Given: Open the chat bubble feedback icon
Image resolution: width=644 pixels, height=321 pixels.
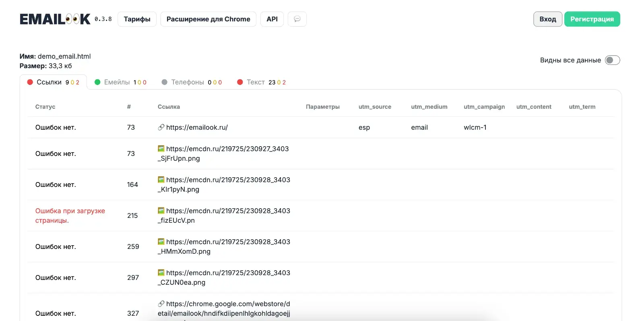Looking at the screenshot, I should point(297,19).
